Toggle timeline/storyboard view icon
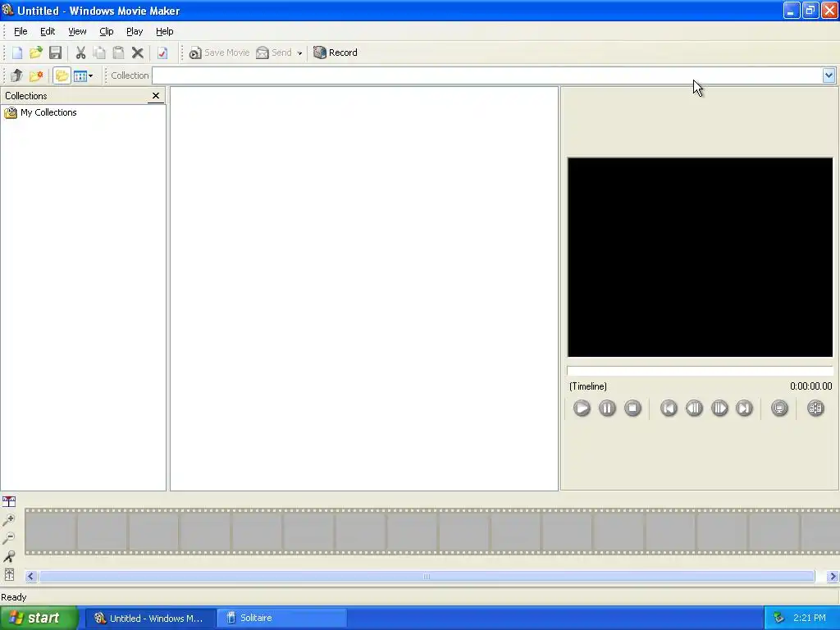The height and width of the screenshot is (630, 840). coord(9,501)
